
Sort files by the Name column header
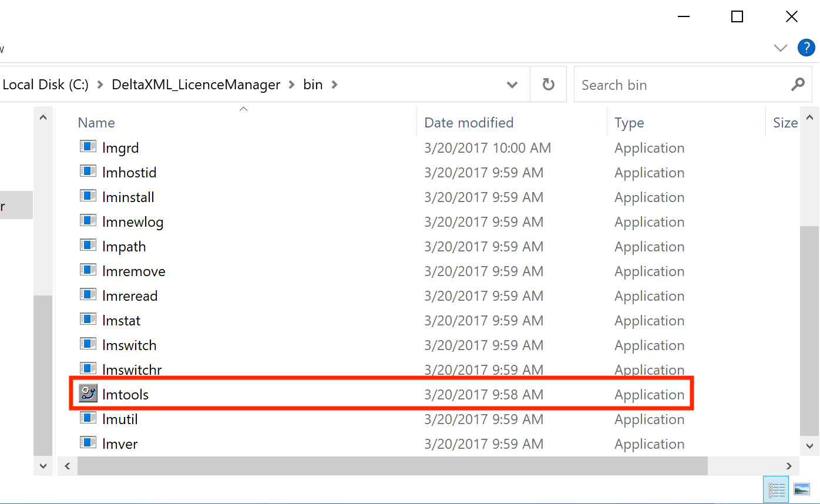pyautogui.click(x=96, y=123)
